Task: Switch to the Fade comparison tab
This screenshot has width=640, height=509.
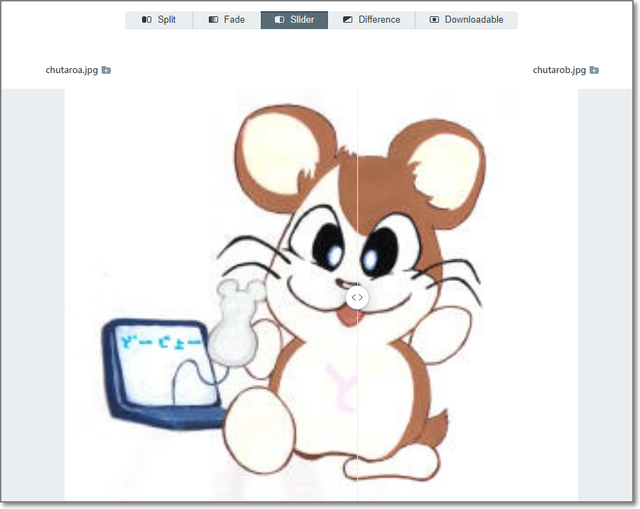Action: [234, 20]
